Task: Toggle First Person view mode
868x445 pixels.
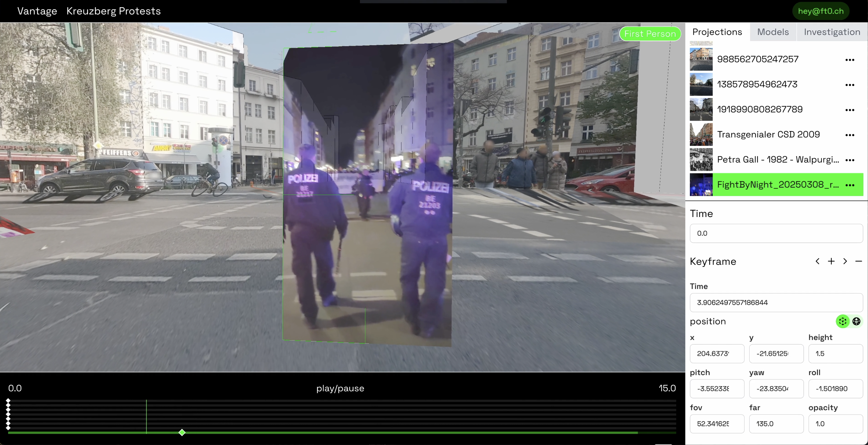Action: 650,34
